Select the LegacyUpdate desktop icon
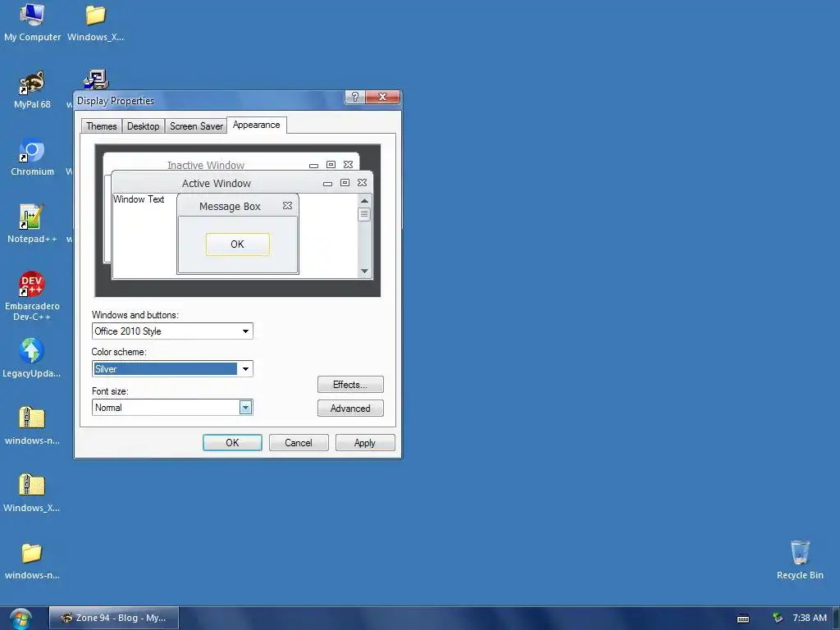 [32, 359]
